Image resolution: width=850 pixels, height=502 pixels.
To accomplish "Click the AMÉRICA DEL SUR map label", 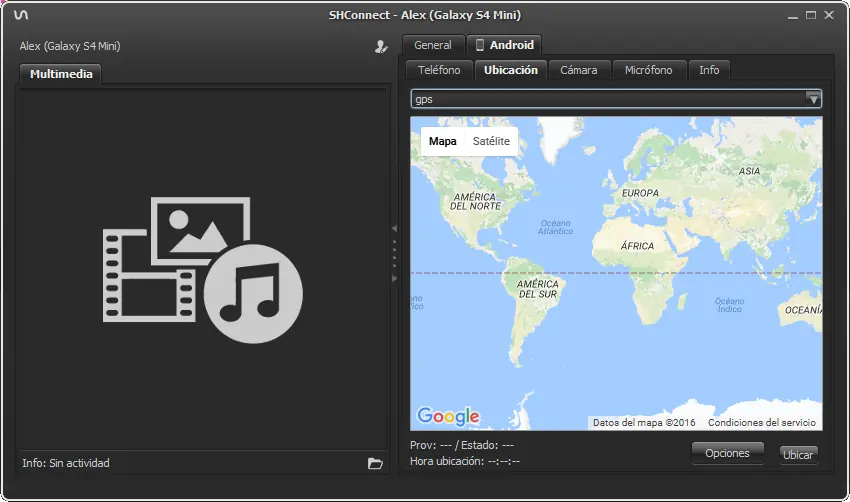I will click(537, 289).
